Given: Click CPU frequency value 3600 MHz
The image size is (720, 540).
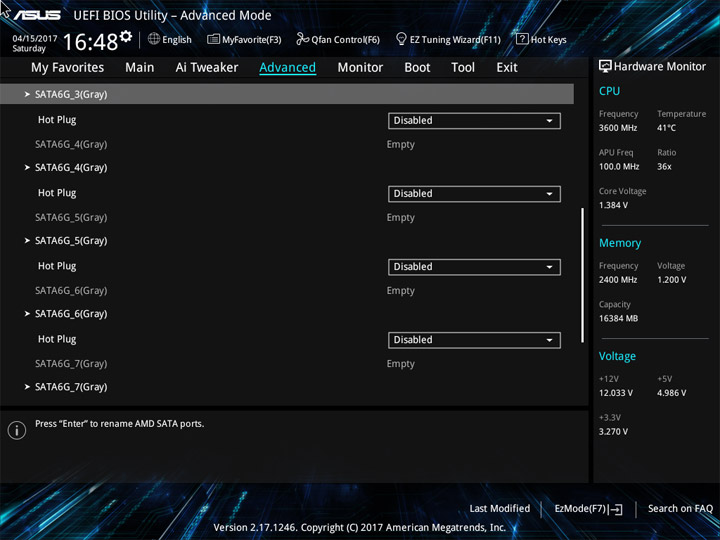Looking at the screenshot, I should [618, 128].
